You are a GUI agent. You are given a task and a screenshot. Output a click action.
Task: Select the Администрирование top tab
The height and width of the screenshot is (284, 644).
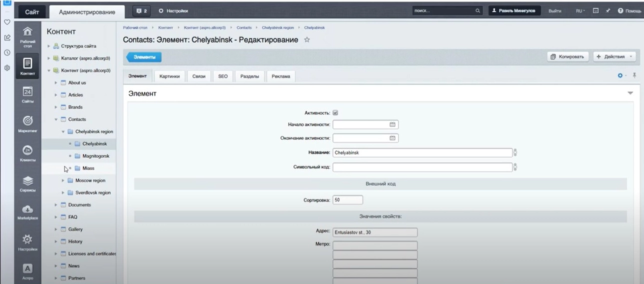[87, 12]
